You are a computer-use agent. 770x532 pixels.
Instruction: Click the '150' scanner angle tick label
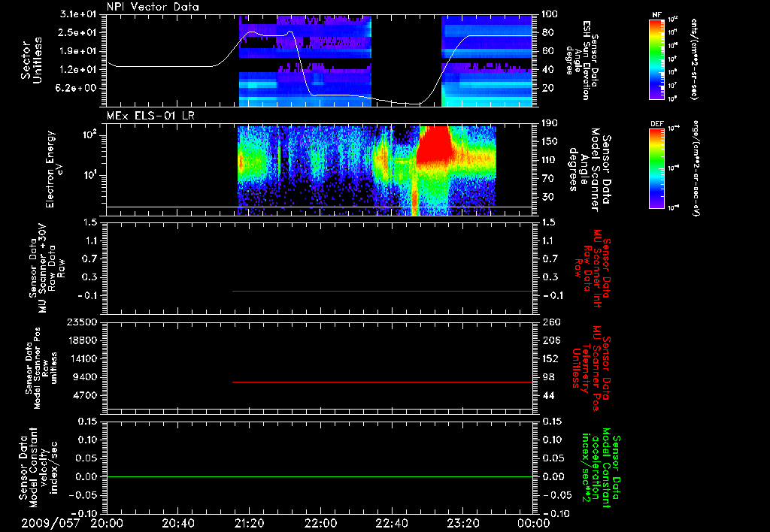[x=550, y=142]
